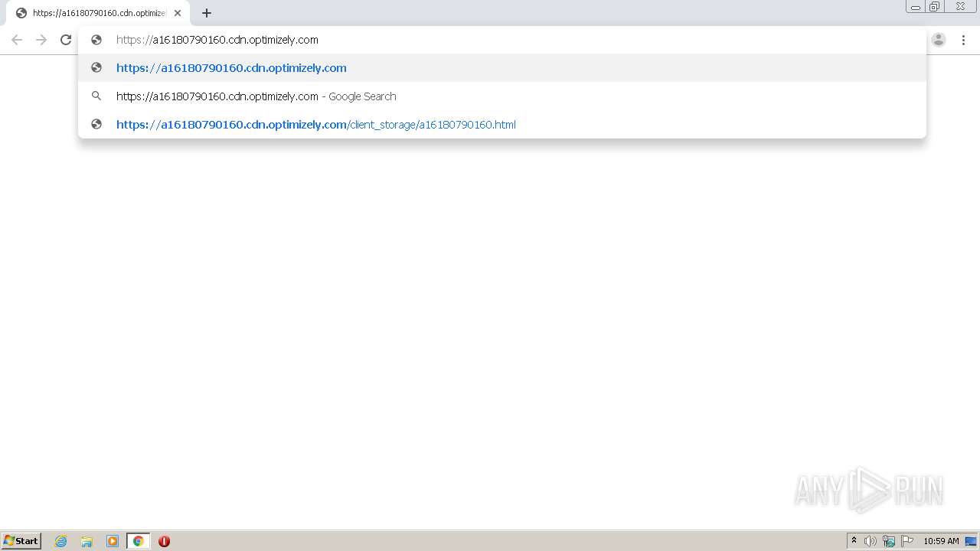Open the media player taskbar icon
The image size is (980, 551).
pyautogui.click(x=113, y=541)
